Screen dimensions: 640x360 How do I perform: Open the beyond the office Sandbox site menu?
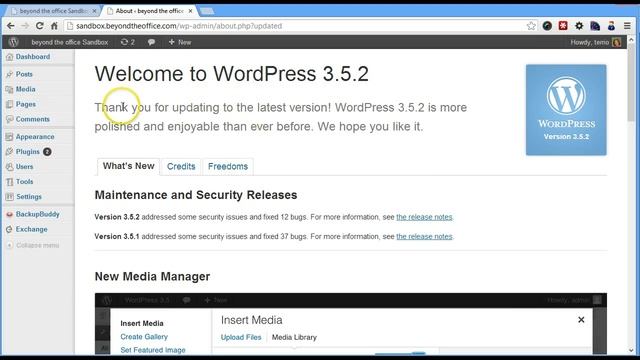70,42
